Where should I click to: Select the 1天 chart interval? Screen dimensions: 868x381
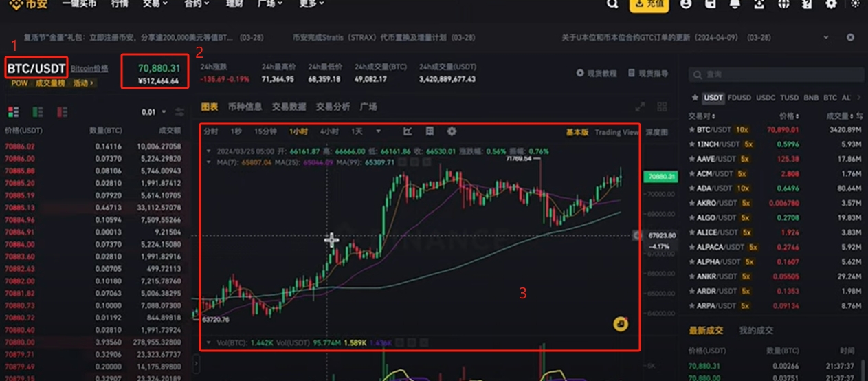pos(357,131)
